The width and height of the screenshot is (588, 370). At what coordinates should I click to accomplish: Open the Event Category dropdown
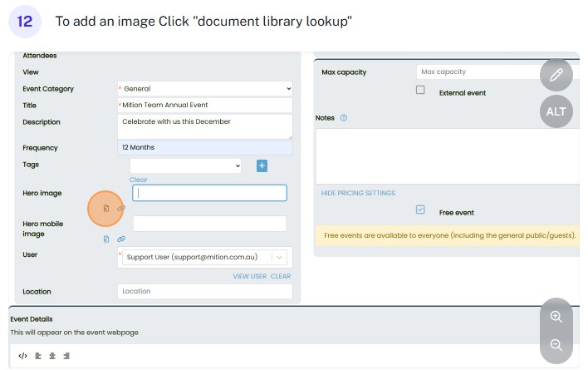point(288,88)
